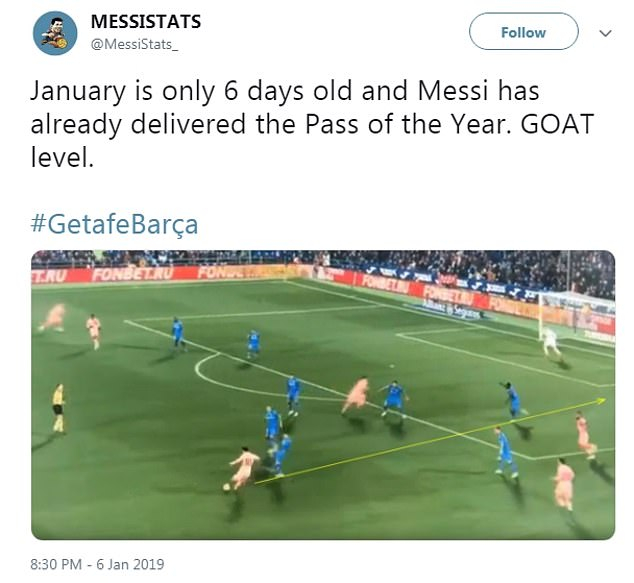This screenshot has width=634, height=583.
Task: Click the word January in tweet text
Action: (78, 92)
